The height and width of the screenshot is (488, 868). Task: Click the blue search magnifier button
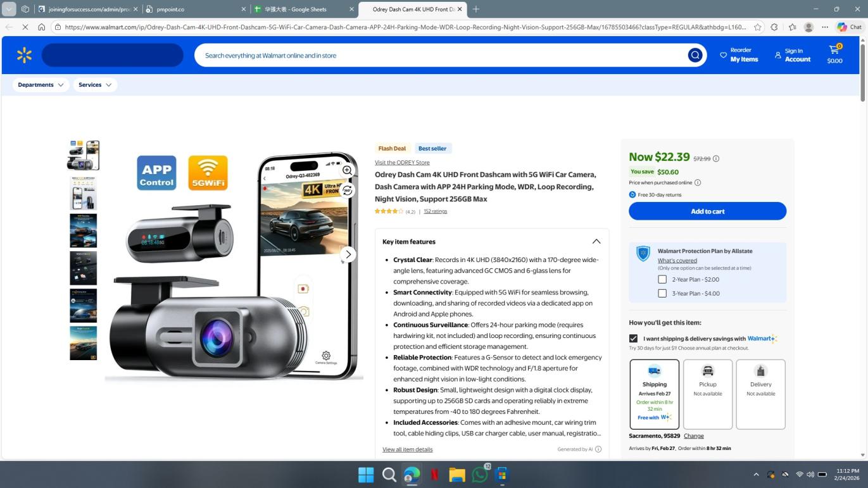(x=695, y=56)
